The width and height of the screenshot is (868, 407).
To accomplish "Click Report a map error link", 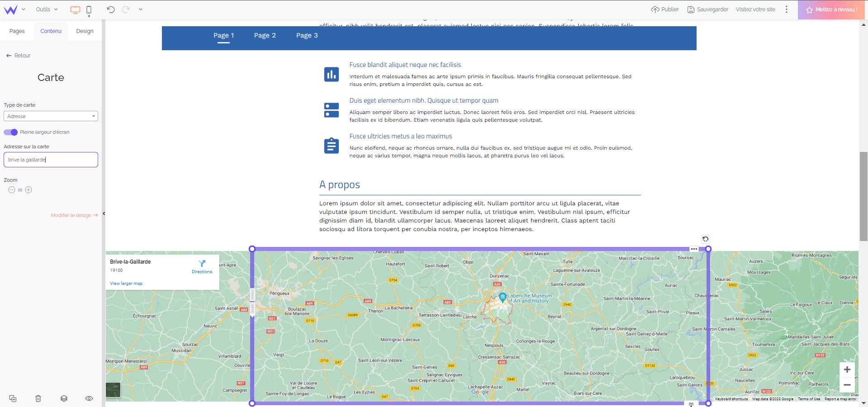I will tap(840, 399).
